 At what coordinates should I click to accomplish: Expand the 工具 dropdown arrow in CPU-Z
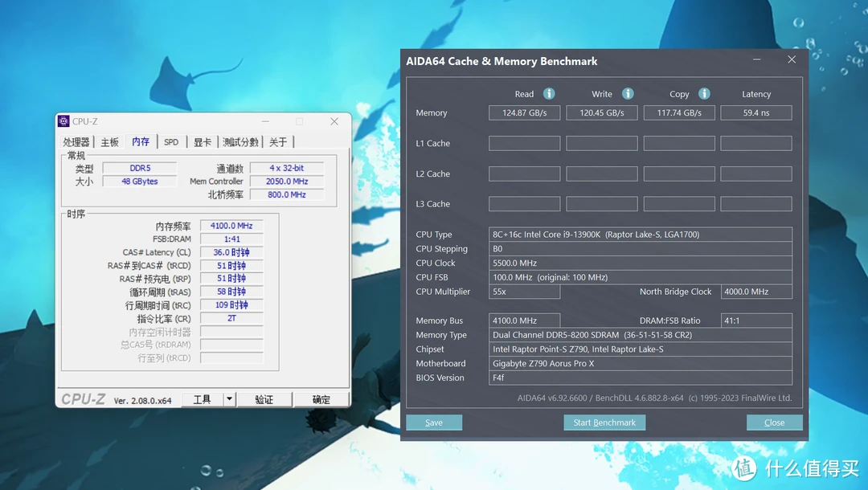click(x=229, y=399)
